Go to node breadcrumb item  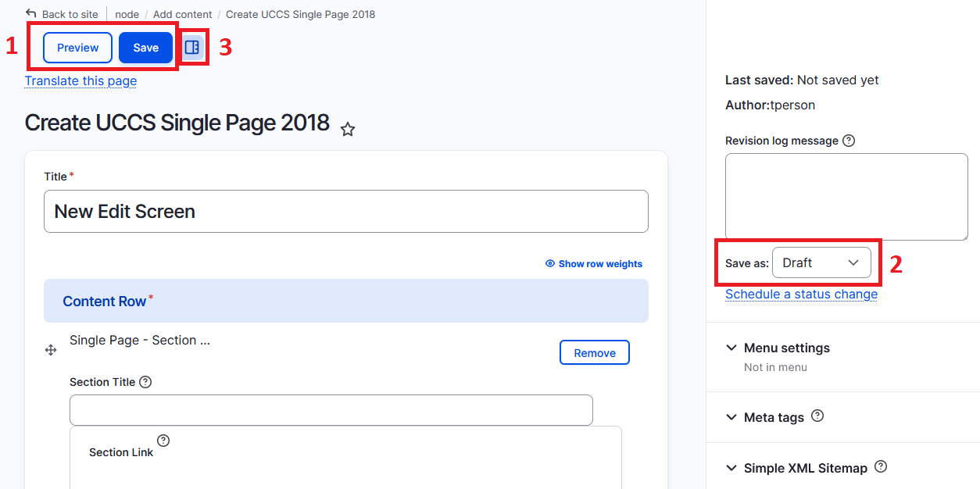click(127, 14)
